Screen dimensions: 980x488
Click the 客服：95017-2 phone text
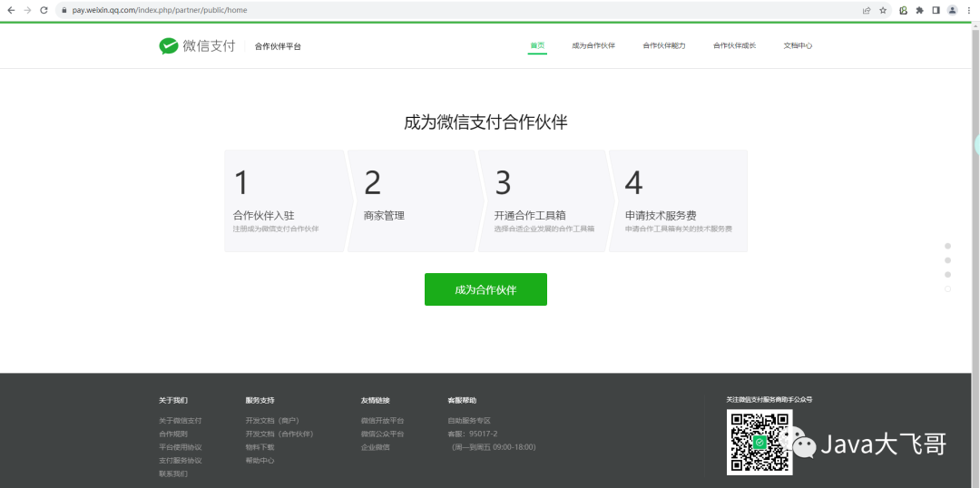point(473,434)
